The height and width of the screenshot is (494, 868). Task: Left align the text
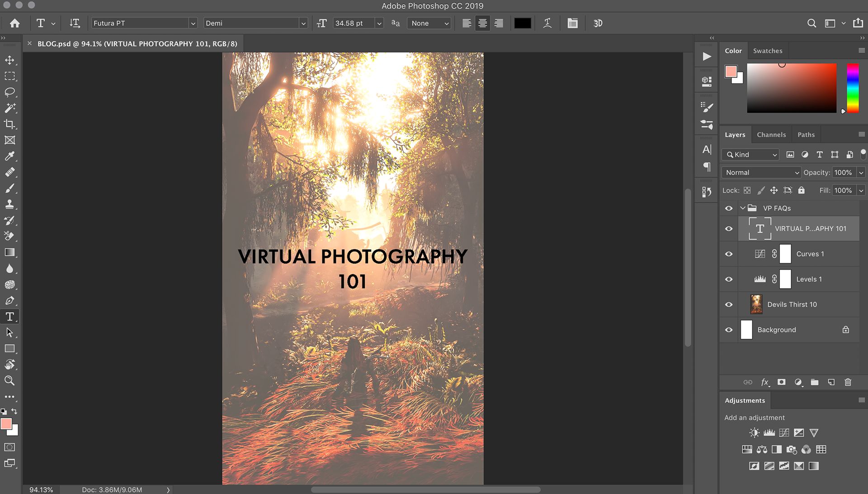tap(467, 23)
